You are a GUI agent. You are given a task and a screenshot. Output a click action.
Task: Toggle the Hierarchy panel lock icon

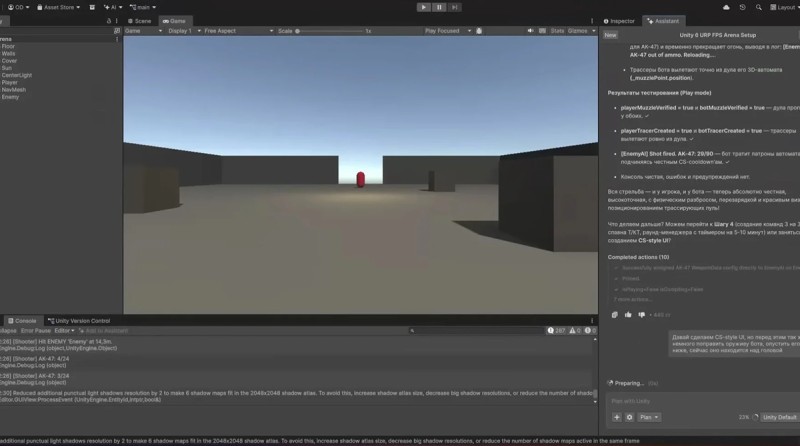pyautogui.click(x=109, y=21)
